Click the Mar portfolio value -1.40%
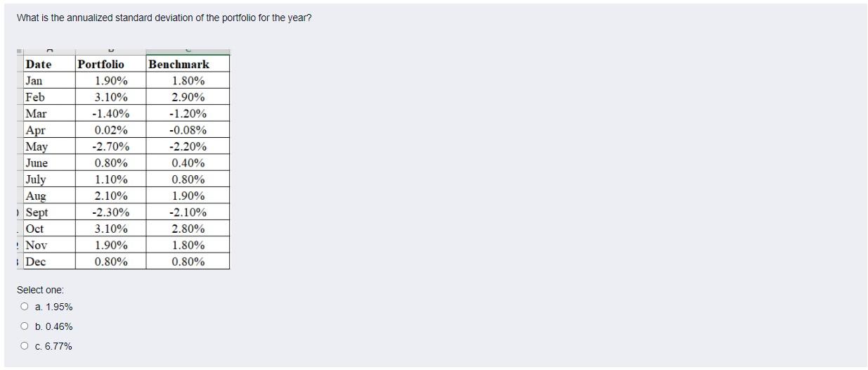 coord(111,114)
